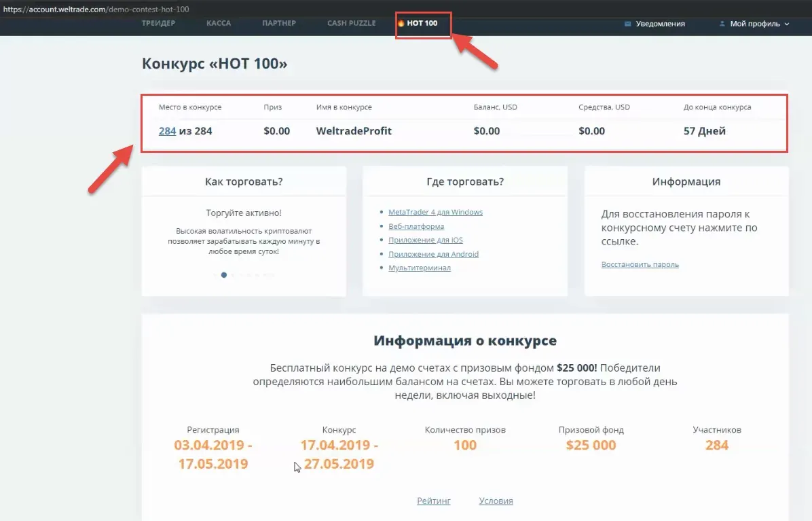Open the CASH PUZZLE menu item
The image size is (812, 521).
coord(352,23)
